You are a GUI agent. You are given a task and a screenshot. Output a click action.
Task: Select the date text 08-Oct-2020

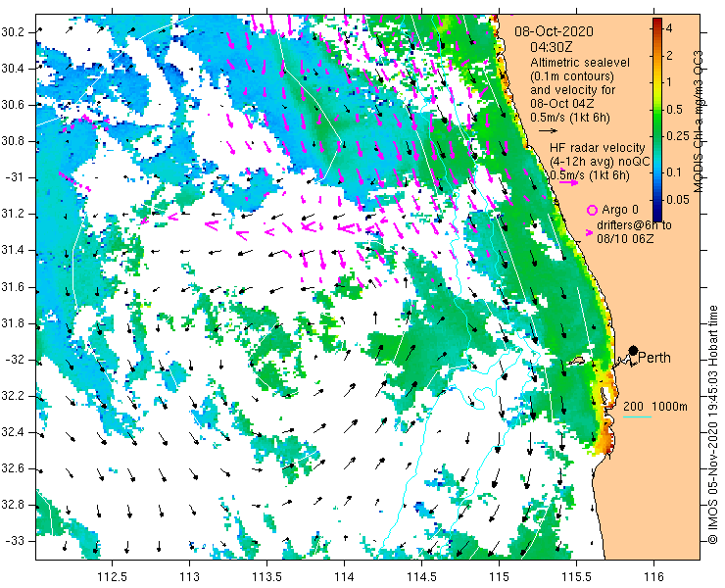(x=554, y=31)
